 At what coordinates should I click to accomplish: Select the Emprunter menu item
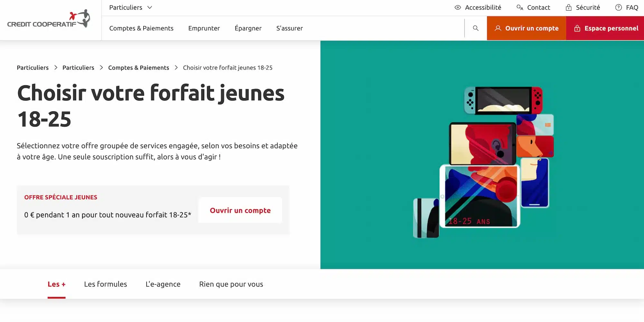pyautogui.click(x=204, y=28)
